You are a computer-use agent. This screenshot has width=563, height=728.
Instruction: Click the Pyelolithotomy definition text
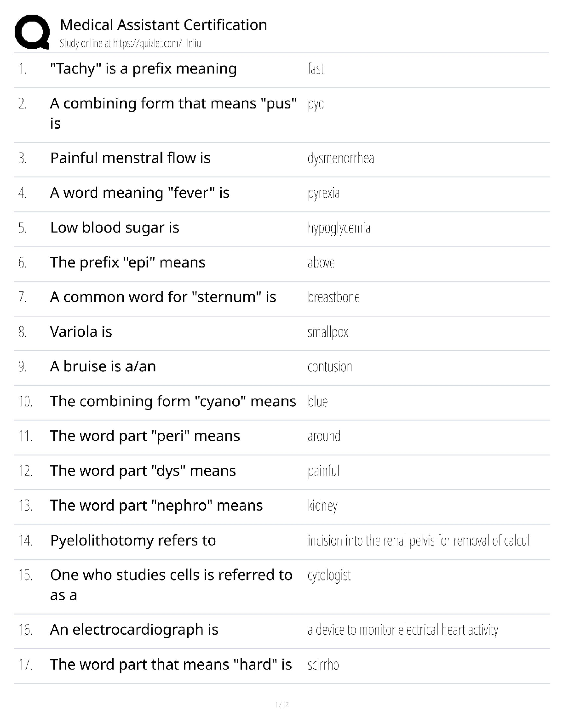419,540
